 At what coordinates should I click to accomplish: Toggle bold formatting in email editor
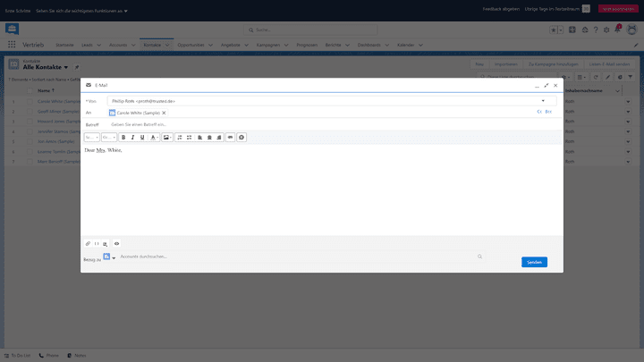tap(123, 137)
